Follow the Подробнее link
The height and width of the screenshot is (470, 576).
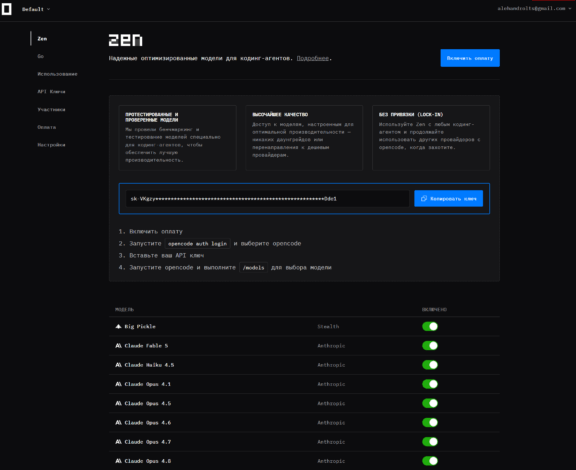312,58
